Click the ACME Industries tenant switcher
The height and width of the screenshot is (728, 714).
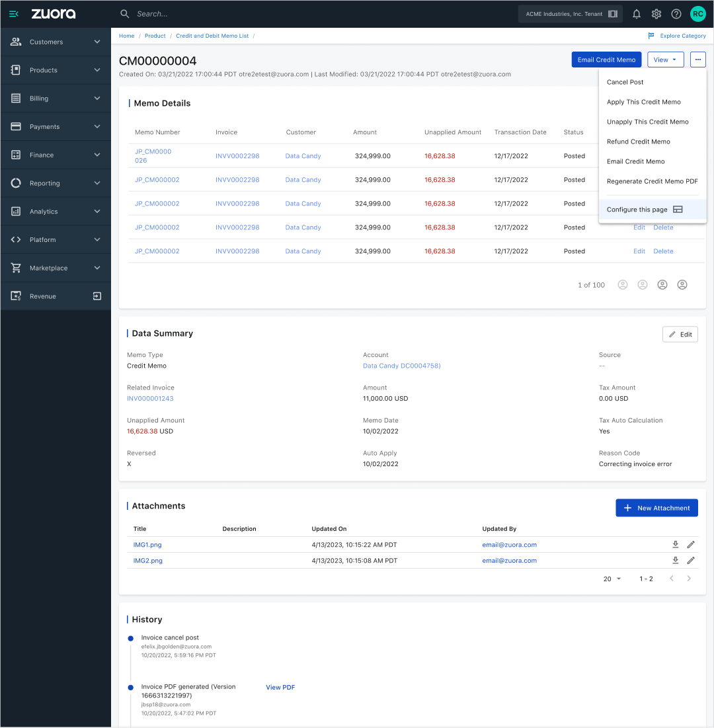point(570,13)
